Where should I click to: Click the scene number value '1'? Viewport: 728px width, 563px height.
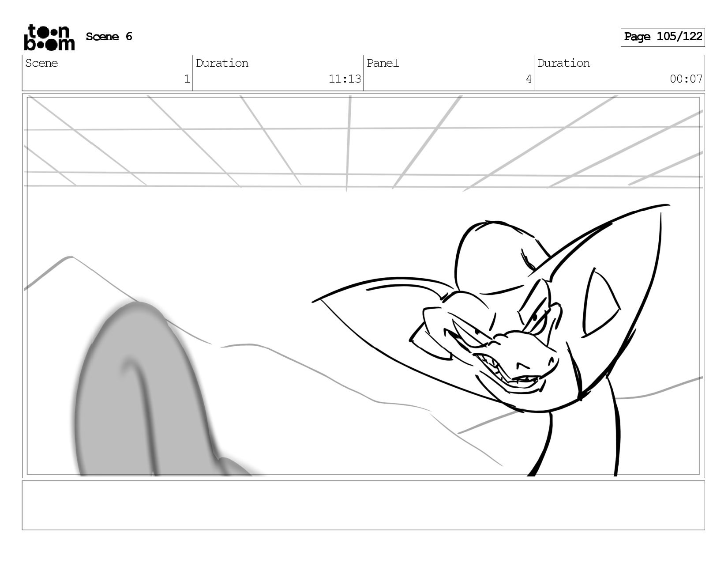187,79
